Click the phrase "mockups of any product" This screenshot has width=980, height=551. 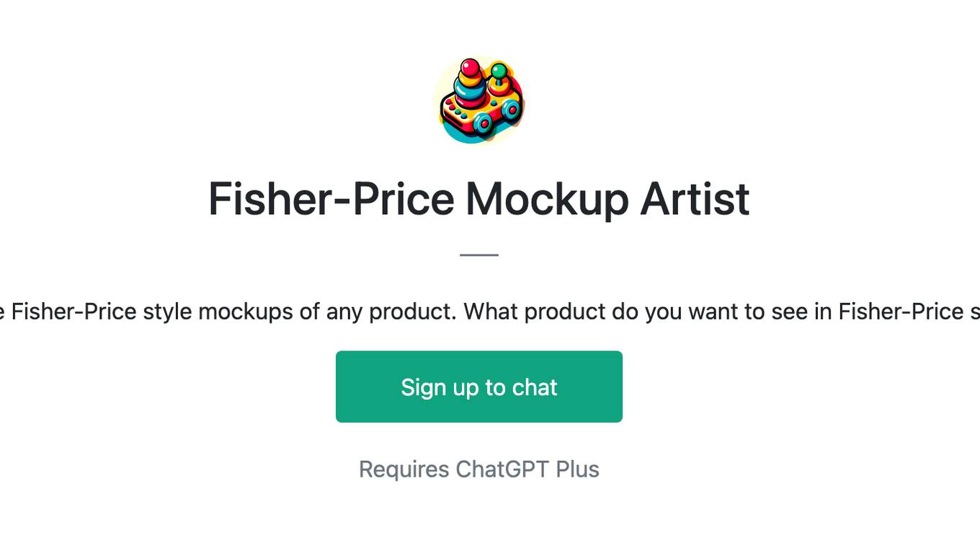[x=328, y=312]
